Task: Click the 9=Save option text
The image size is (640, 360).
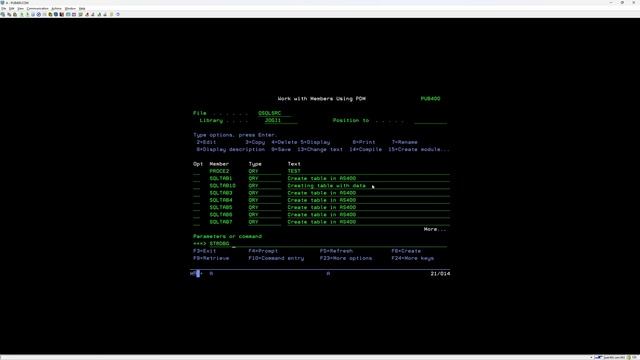Action: pos(281,150)
